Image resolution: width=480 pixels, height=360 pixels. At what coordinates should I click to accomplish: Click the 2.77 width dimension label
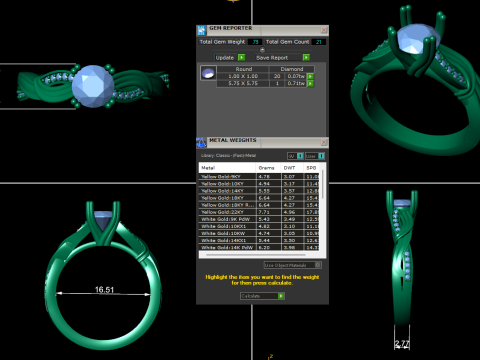(402, 343)
